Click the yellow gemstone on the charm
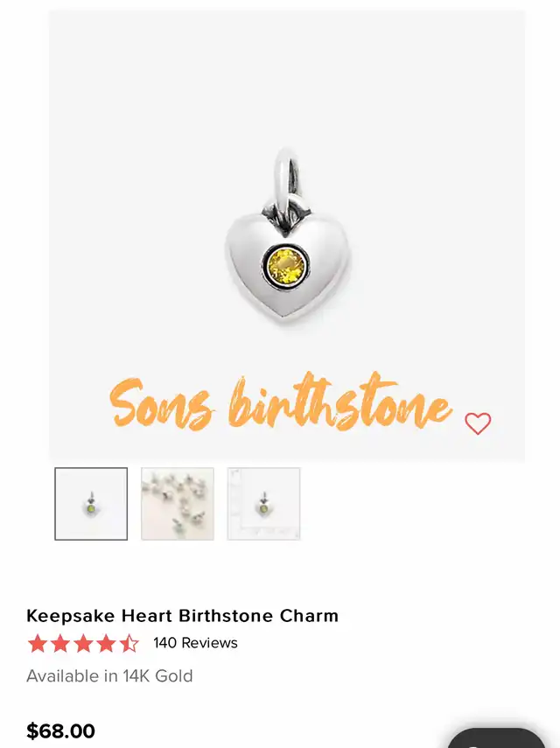Viewport: 560px width, 748px height. tap(286, 267)
